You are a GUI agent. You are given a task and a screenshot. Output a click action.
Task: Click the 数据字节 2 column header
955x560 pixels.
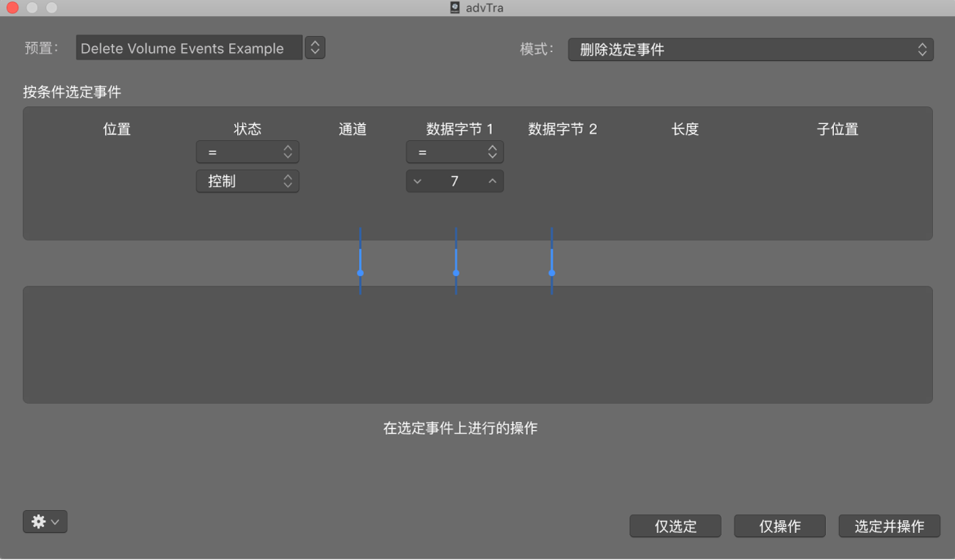point(563,129)
